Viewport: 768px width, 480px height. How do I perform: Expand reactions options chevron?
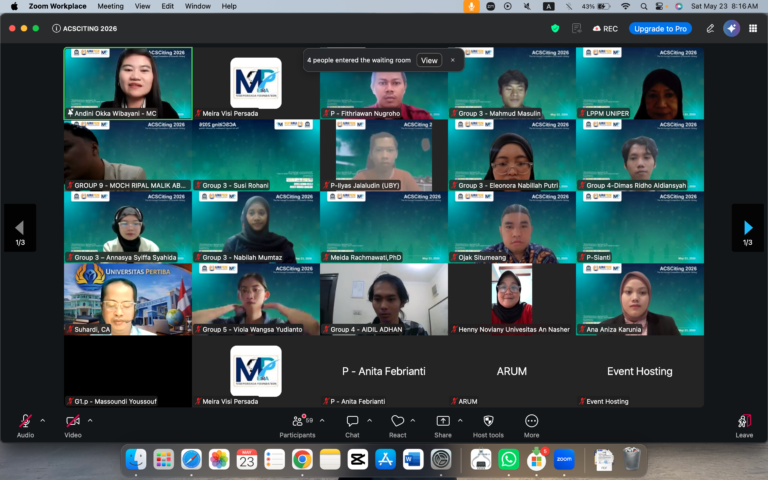pos(413,421)
